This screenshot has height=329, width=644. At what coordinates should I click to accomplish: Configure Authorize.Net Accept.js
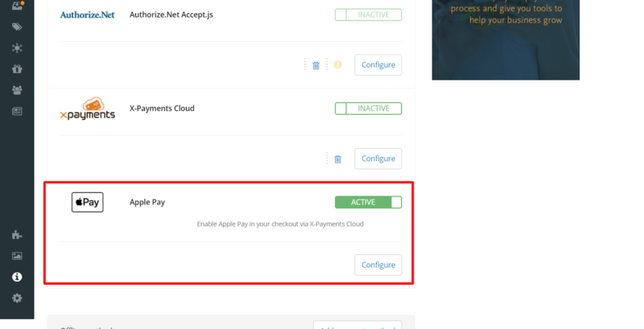[x=378, y=65]
